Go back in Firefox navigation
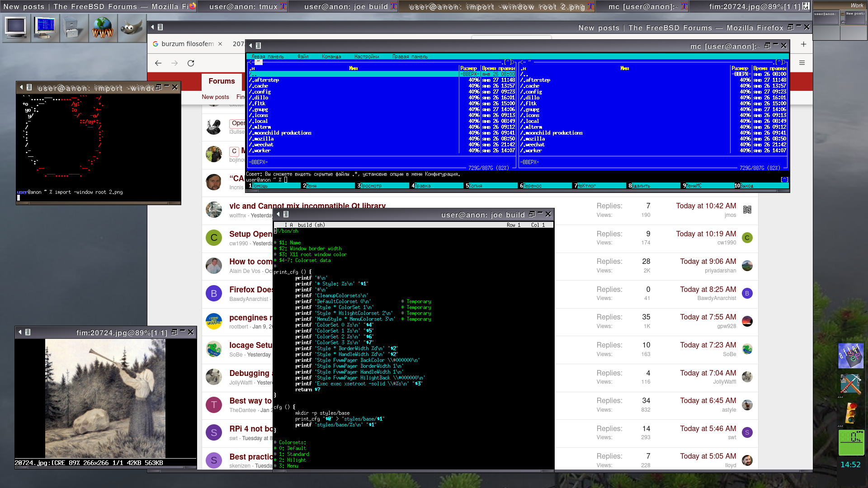This screenshot has width=868, height=488. click(x=158, y=63)
